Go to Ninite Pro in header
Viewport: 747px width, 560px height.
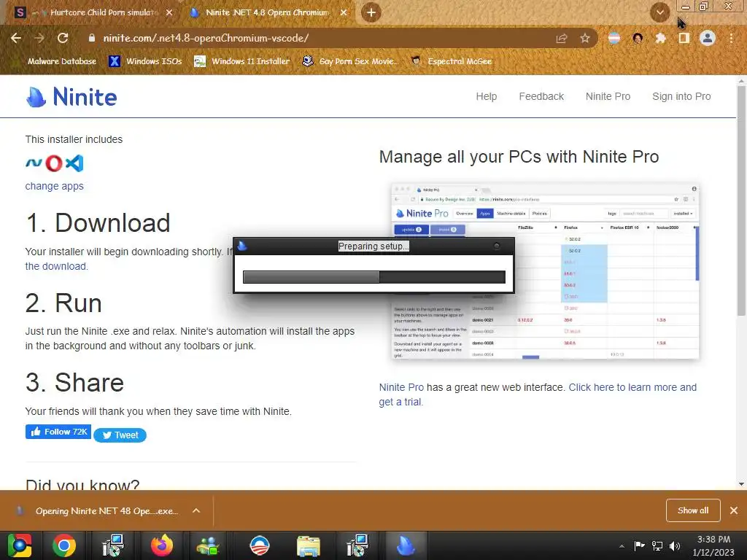[x=608, y=97]
